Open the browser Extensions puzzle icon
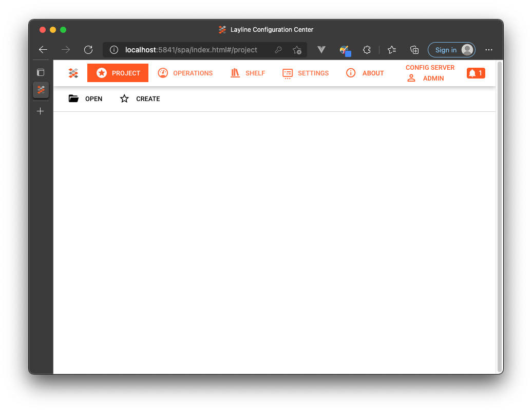This screenshot has height=412, width=532. pos(367,50)
